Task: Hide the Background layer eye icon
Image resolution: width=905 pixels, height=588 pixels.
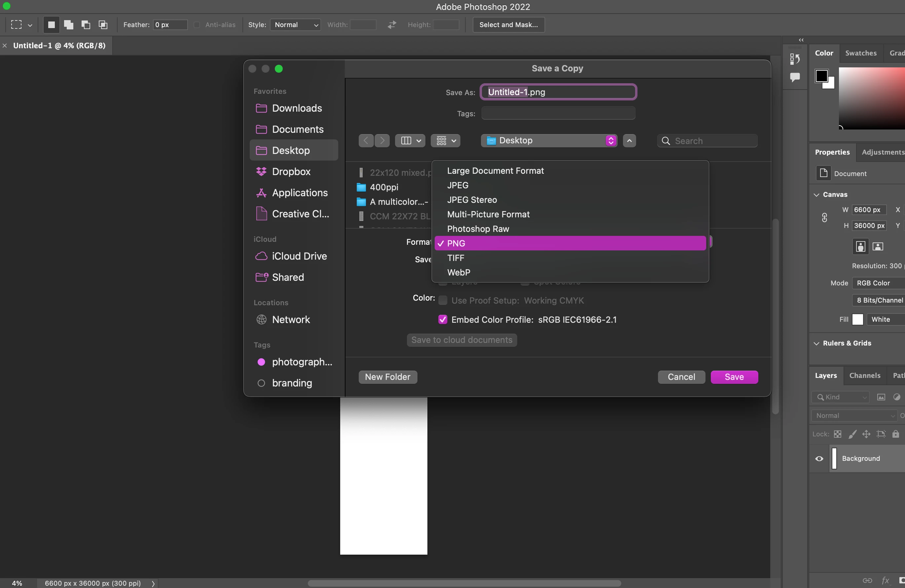Action: 819,458
